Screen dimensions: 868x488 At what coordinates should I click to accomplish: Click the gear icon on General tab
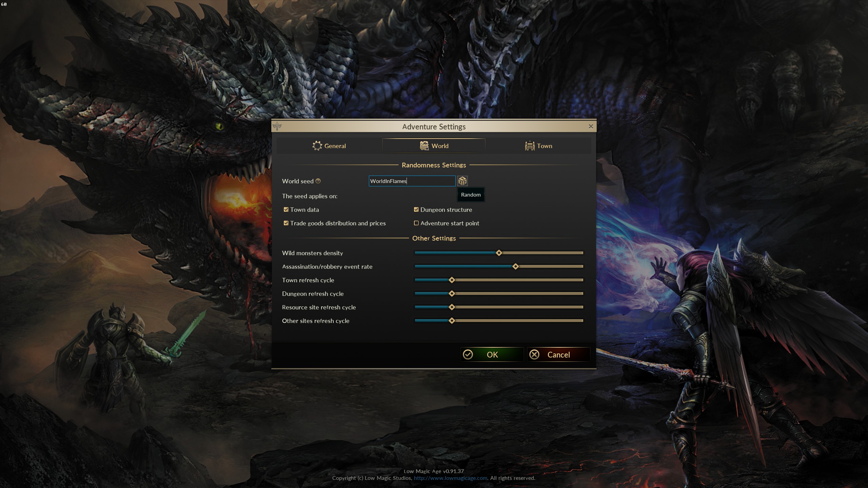point(317,146)
